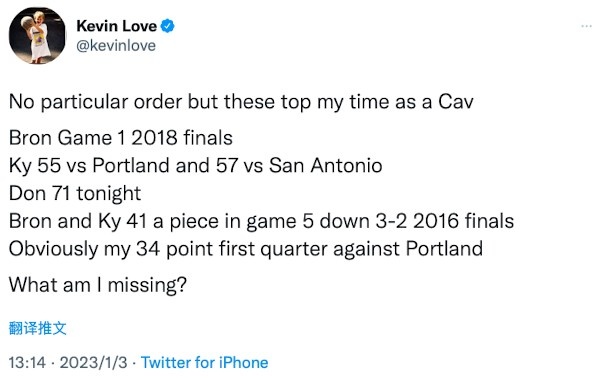The height and width of the screenshot is (378, 616).
Task: Select the line starting "No particular order"
Action: 241,102
